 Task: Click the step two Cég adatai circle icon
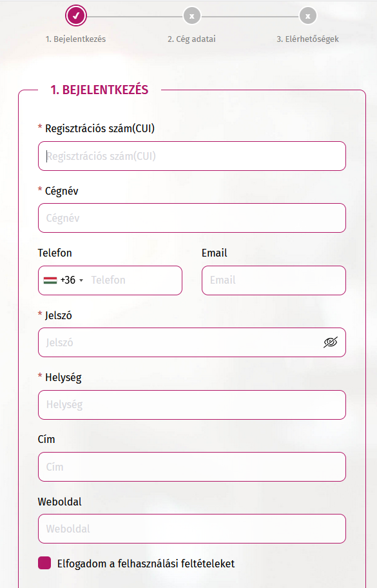click(192, 16)
